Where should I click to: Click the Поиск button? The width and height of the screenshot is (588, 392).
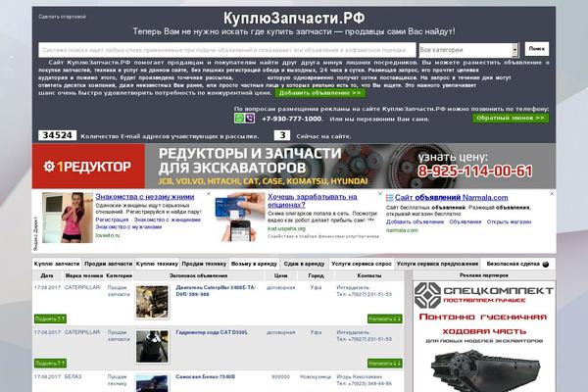coord(537,49)
